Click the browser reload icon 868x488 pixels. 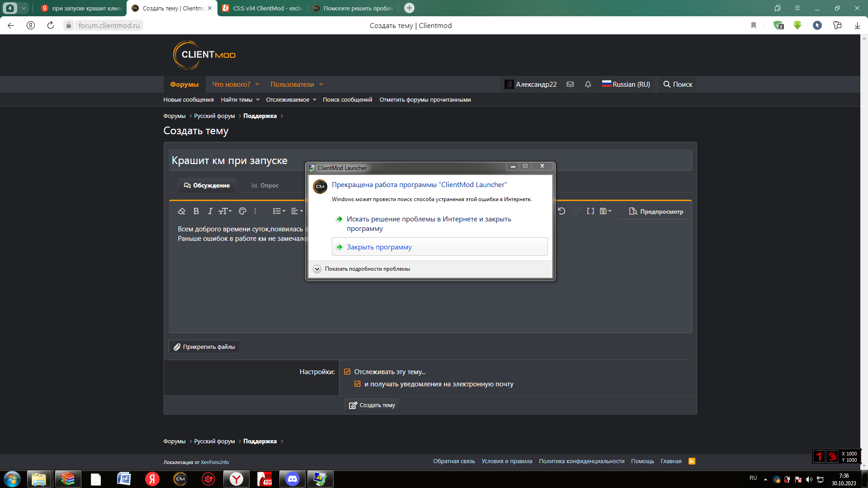pos(51,25)
